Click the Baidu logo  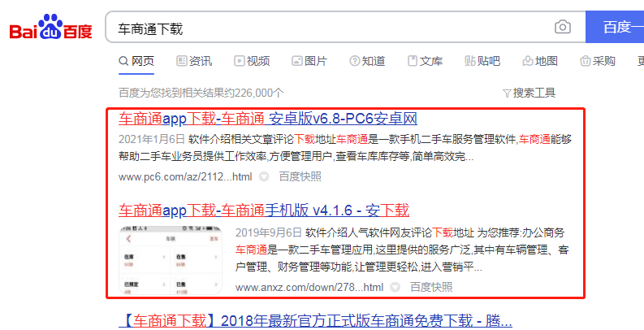50,27
